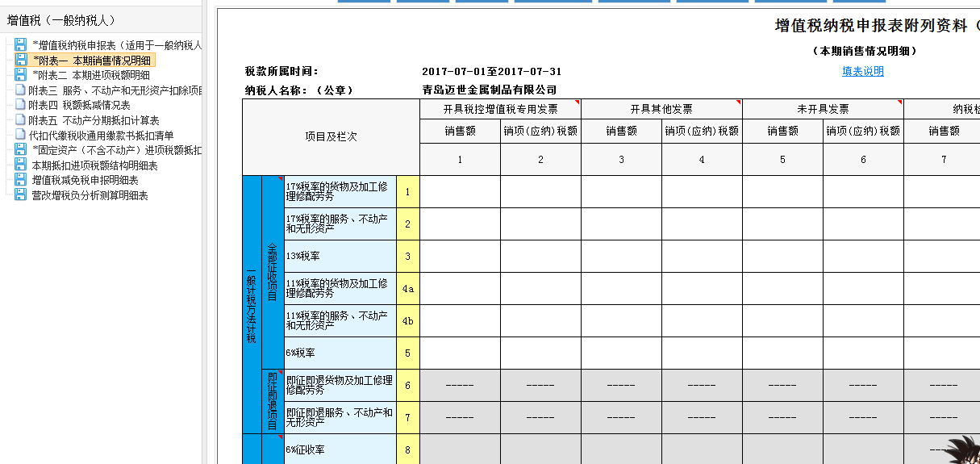Viewport: 980px width, 464px height.
Task: Click the 开具其他发票 column header
Action: pos(661,109)
